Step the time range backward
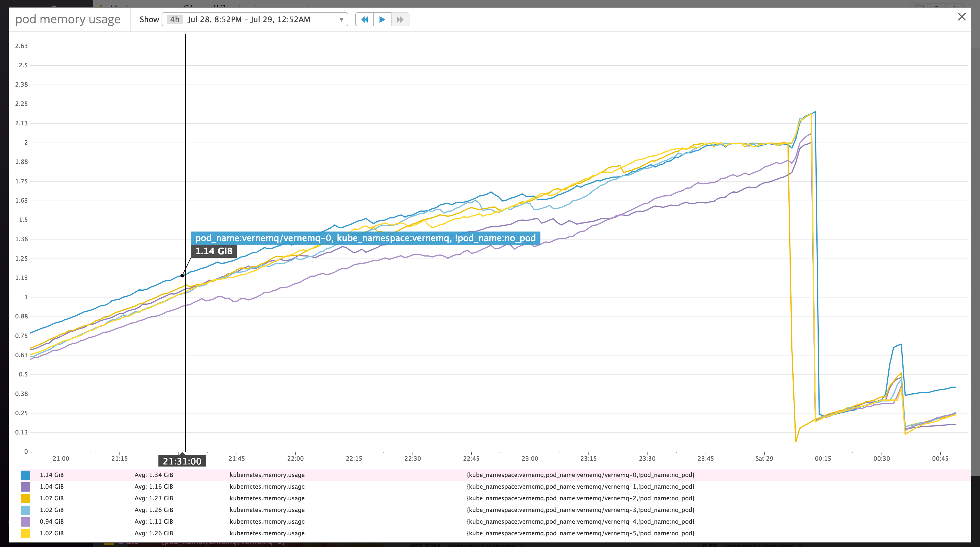 (x=365, y=20)
